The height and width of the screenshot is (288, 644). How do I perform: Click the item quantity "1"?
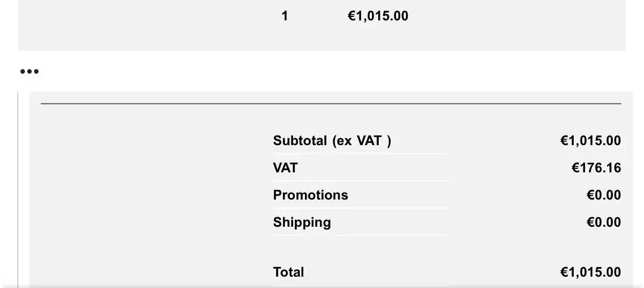point(285,16)
